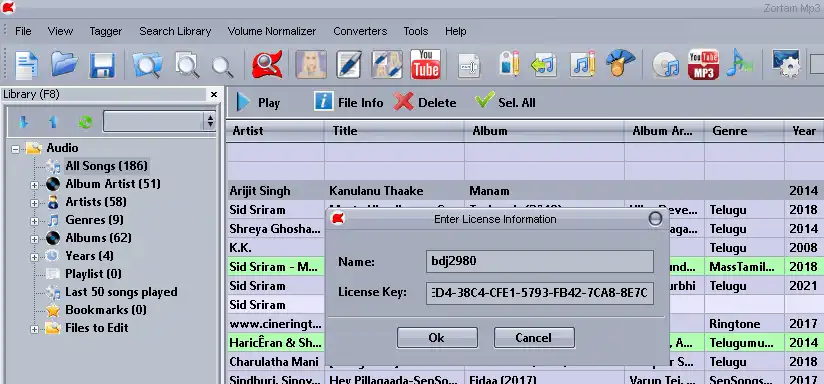Expand the Album Artist (51) node

coord(34,185)
